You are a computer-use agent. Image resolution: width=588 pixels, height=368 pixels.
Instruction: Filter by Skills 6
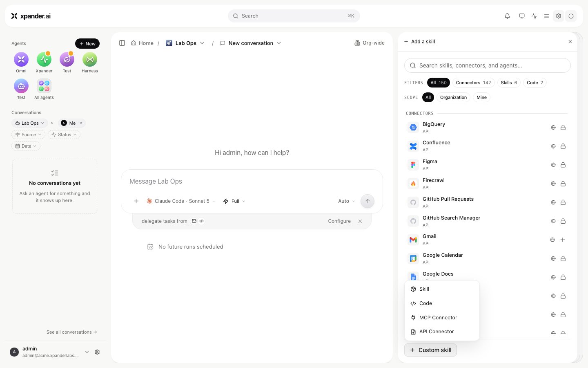509,83
